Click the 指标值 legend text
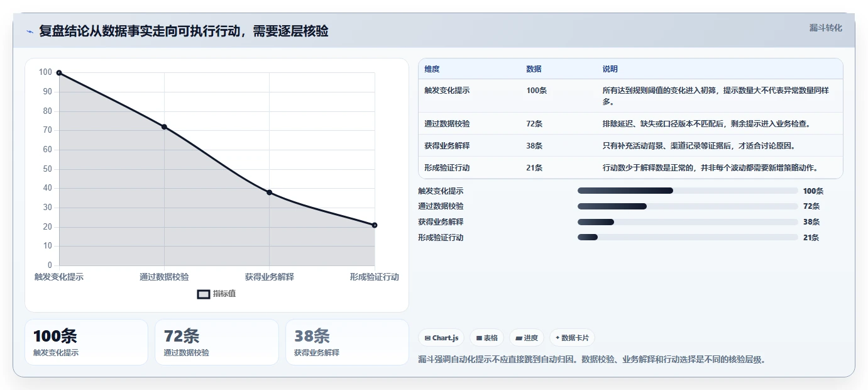This screenshot has width=868, height=390. 224,294
